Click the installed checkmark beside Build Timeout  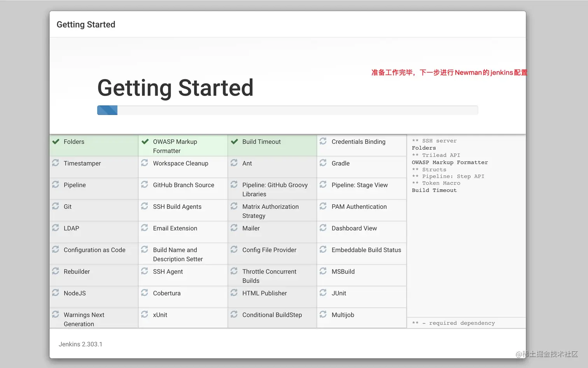point(234,141)
